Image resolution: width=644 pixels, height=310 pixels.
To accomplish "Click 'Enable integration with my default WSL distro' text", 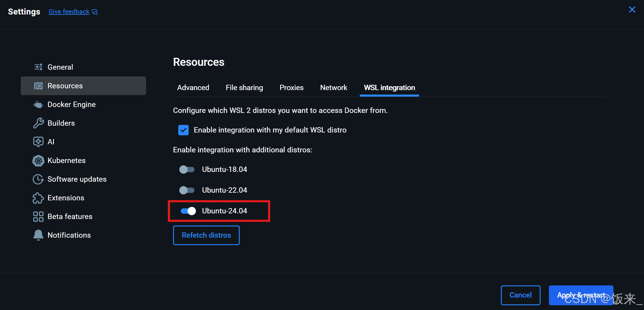I will click(270, 130).
